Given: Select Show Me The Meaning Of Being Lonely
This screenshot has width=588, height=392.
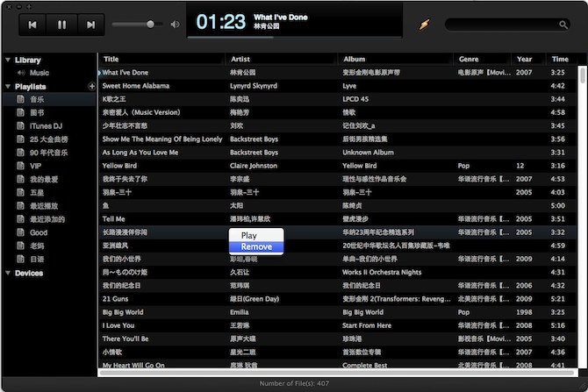Looking at the screenshot, I should coord(162,139).
